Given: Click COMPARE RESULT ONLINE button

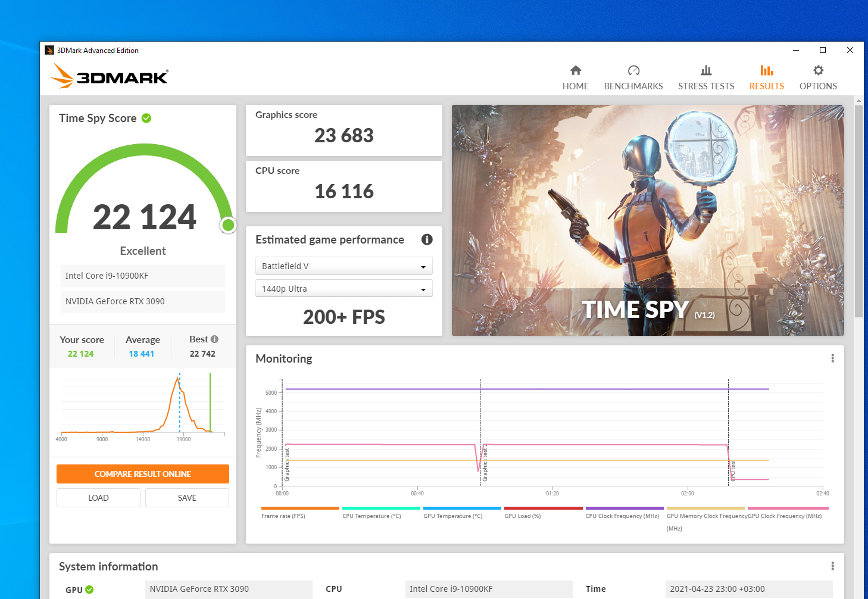Looking at the screenshot, I should pyautogui.click(x=143, y=474).
